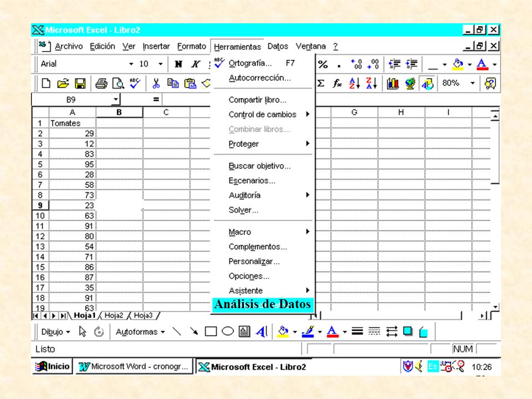Click the vertical scrollbar up arrow
Screen dimensions: 532x399
tap(495, 116)
